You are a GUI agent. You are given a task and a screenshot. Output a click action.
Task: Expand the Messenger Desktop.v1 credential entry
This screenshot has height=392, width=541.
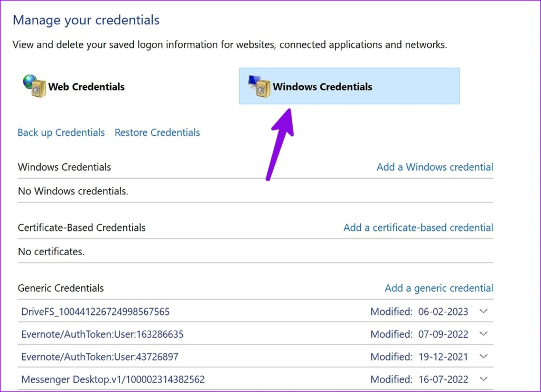pos(483,379)
